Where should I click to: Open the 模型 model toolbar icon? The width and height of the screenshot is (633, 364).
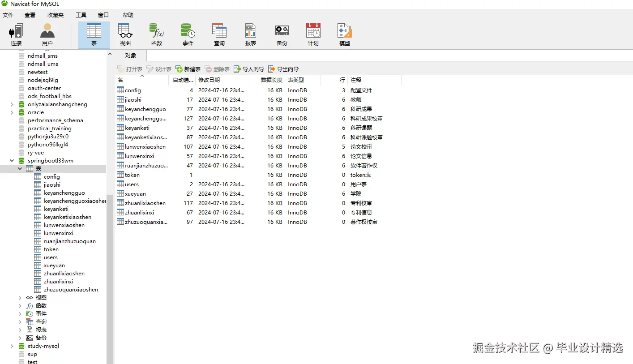(x=345, y=35)
